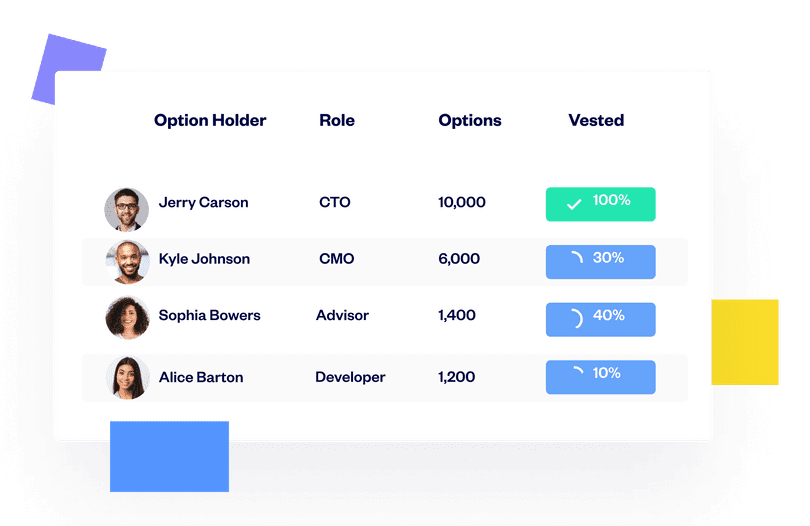Select the Kyle Johnson name
This screenshot has height=526, width=810.
click(204, 259)
